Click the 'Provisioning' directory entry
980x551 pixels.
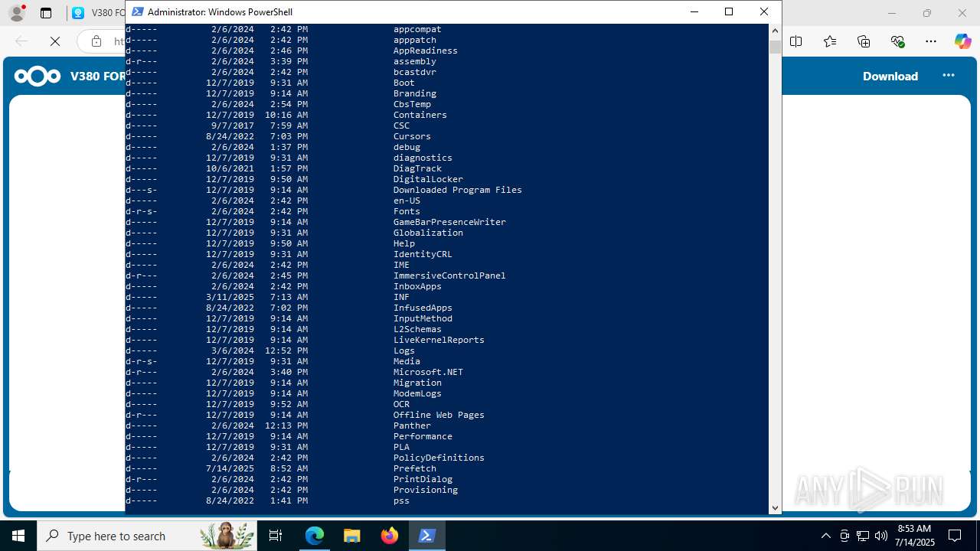pyautogui.click(x=426, y=490)
